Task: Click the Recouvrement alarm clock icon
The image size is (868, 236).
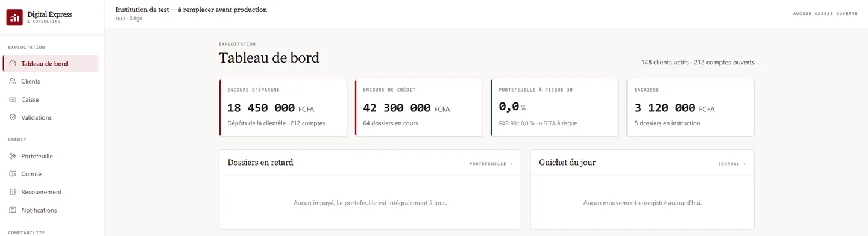Action: pos(13,192)
